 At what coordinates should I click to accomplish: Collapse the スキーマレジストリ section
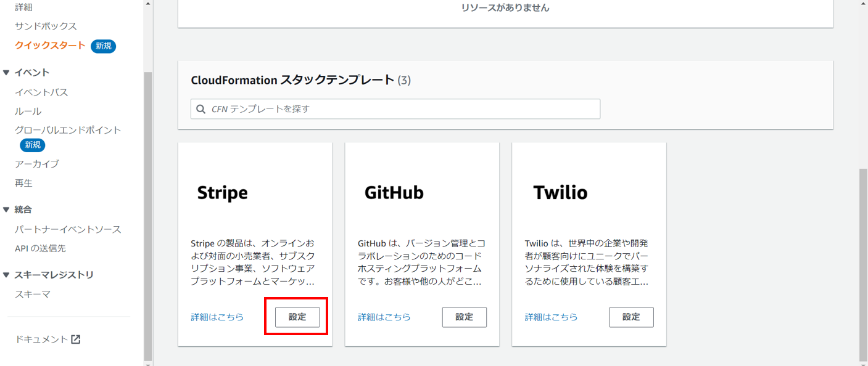click(x=6, y=275)
